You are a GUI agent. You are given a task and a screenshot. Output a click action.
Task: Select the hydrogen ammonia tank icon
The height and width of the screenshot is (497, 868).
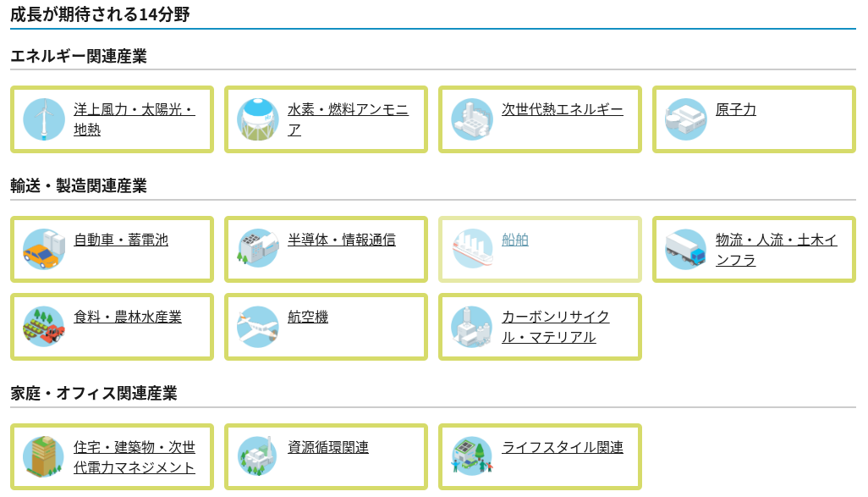tap(257, 119)
